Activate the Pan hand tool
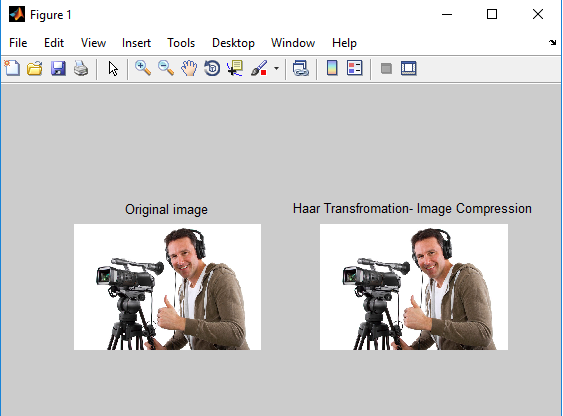This screenshot has height=416, width=563. (189, 68)
